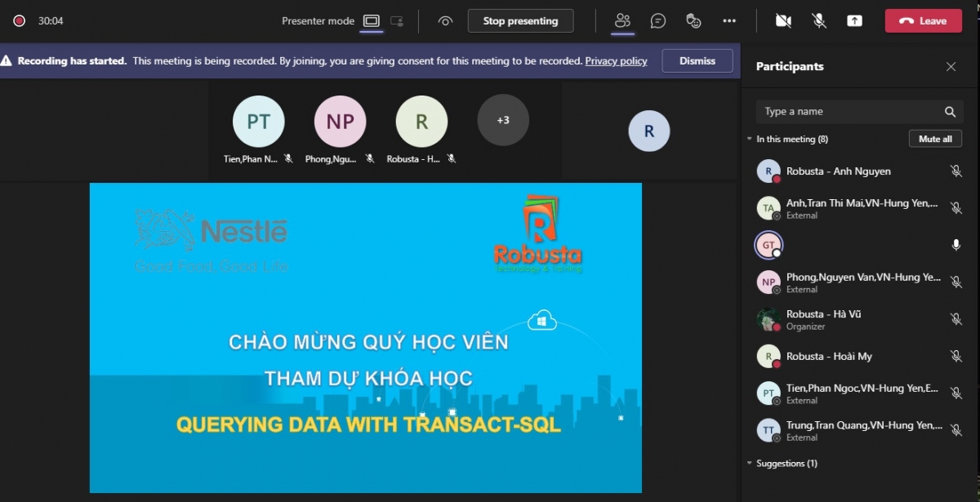The image size is (980, 502).
Task: Open the meeting chat icon
Action: point(658,21)
